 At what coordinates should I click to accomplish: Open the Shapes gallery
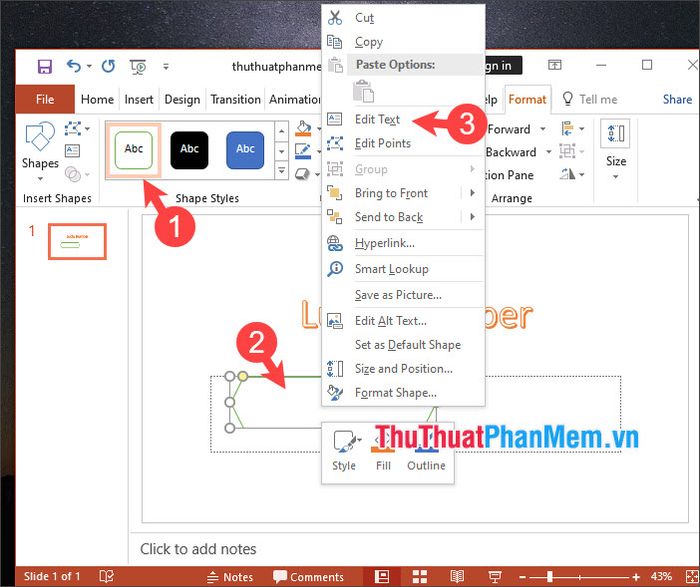click(40, 151)
